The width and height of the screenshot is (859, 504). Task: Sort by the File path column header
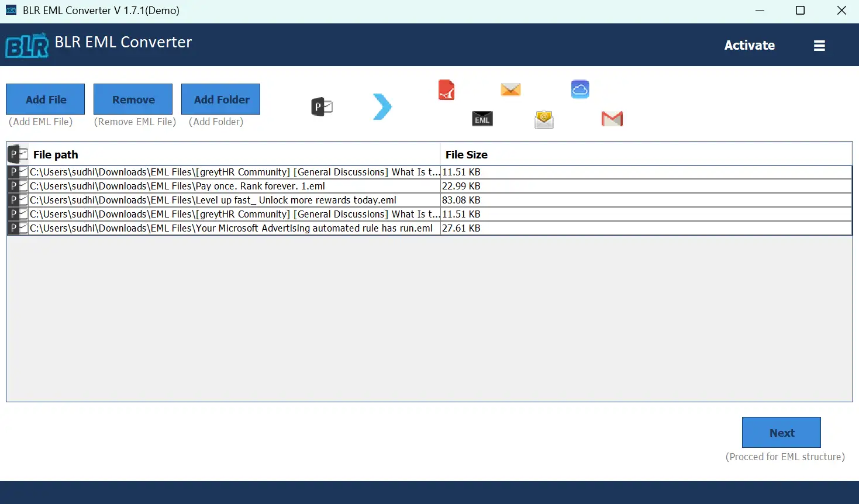(56, 154)
